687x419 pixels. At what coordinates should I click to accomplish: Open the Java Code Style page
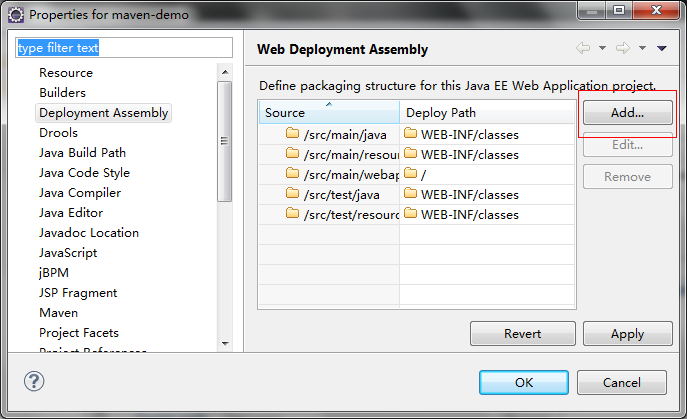84,173
